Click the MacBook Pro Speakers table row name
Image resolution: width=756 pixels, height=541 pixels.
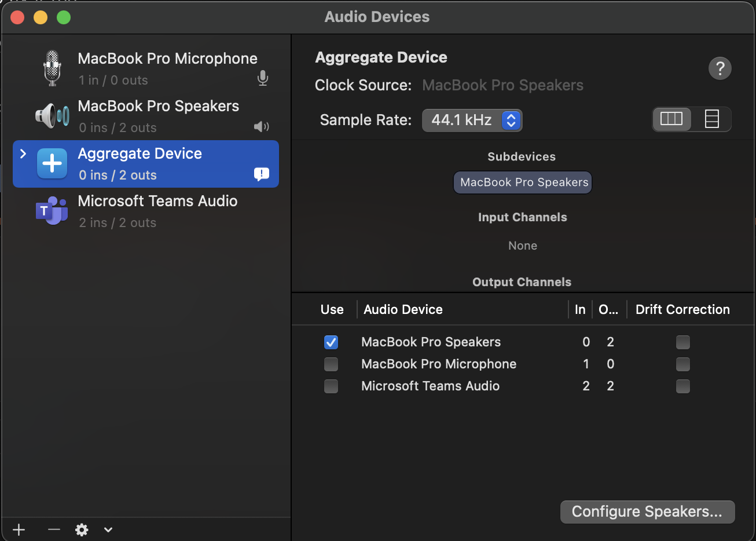tap(431, 342)
